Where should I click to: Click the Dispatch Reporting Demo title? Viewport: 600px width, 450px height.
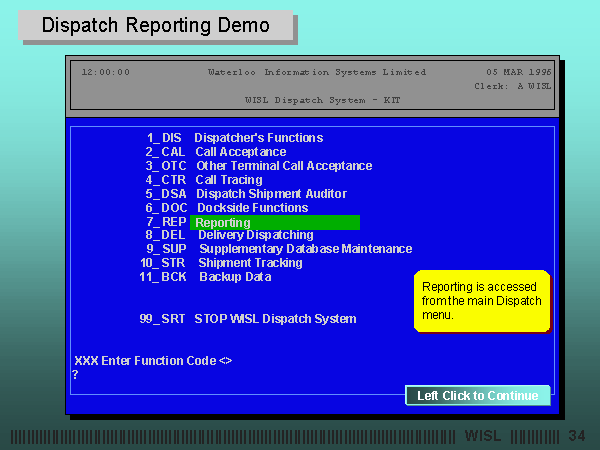tap(156, 25)
